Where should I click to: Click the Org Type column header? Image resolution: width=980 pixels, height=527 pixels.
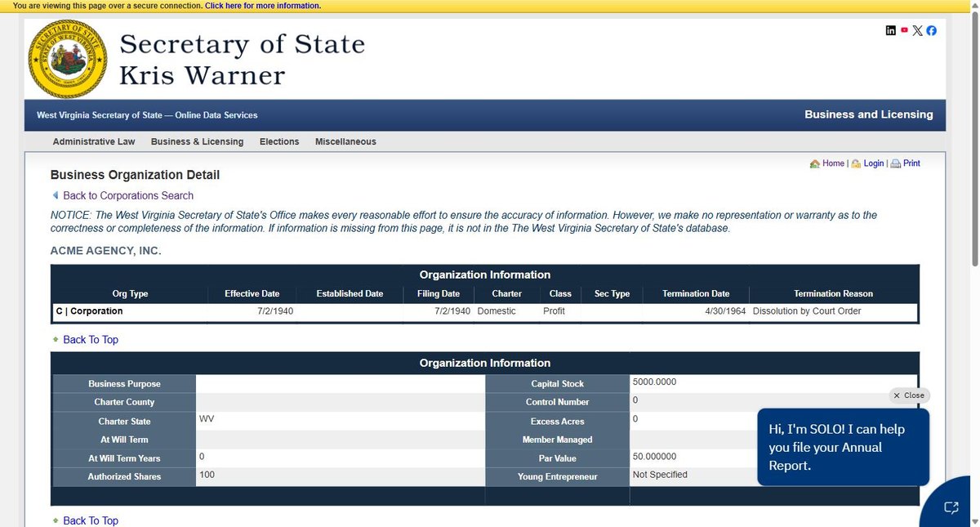[130, 294]
